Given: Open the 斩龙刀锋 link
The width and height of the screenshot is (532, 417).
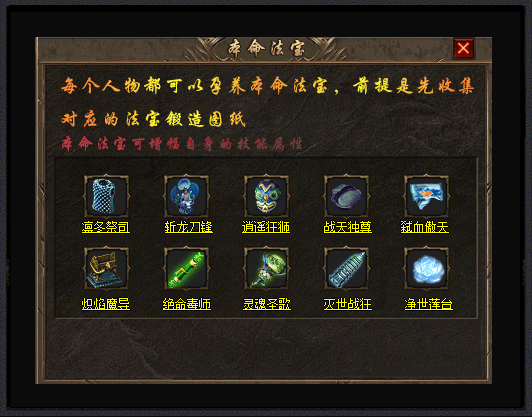Looking at the screenshot, I should point(189,227).
